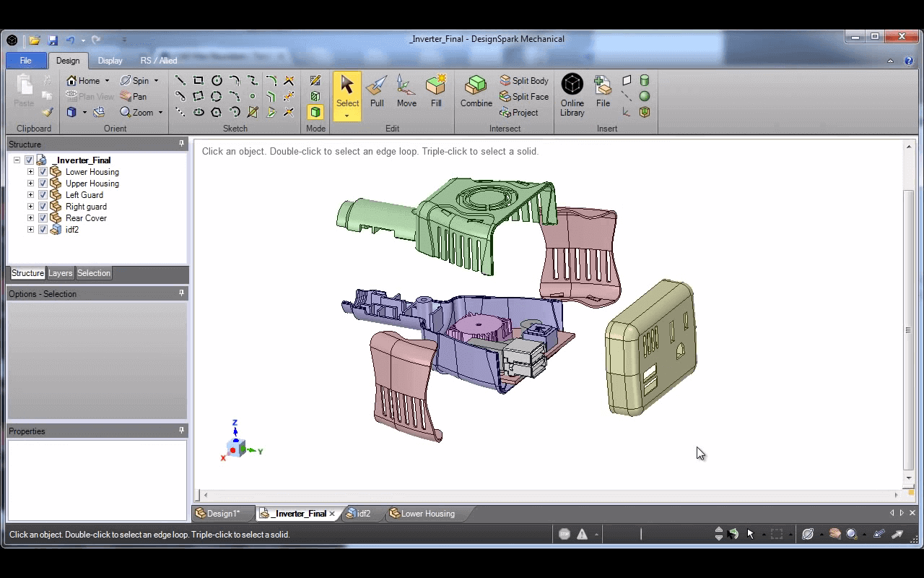The height and width of the screenshot is (578, 924).
Task: Open the Select tool dropdown arrow
Action: coord(347,116)
